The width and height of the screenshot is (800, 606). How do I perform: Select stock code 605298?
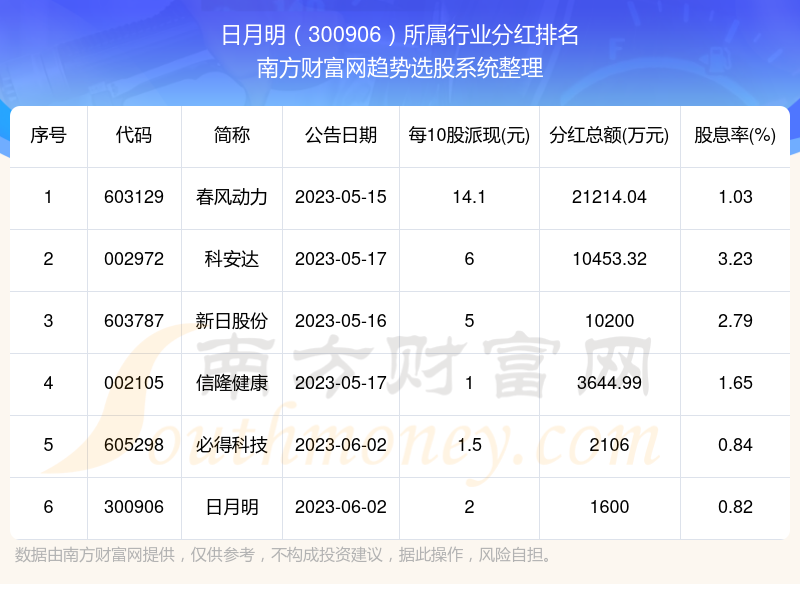click(134, 445)
